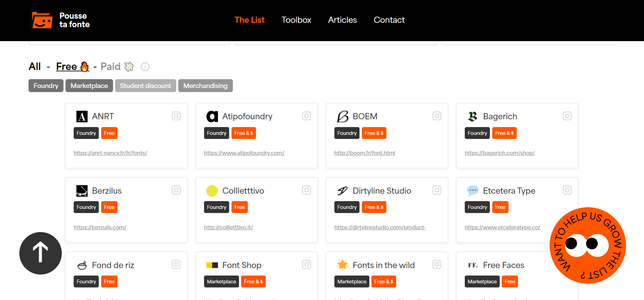The width and height of the screenshot is (644, 300).
Task: Click the Foundry tag on the ANRT card
Action: 86,133
